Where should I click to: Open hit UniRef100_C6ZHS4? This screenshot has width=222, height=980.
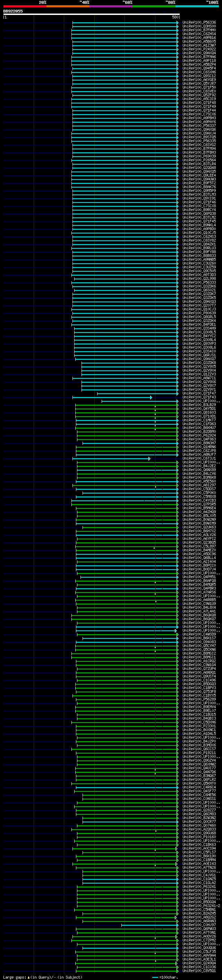[199, 34]
